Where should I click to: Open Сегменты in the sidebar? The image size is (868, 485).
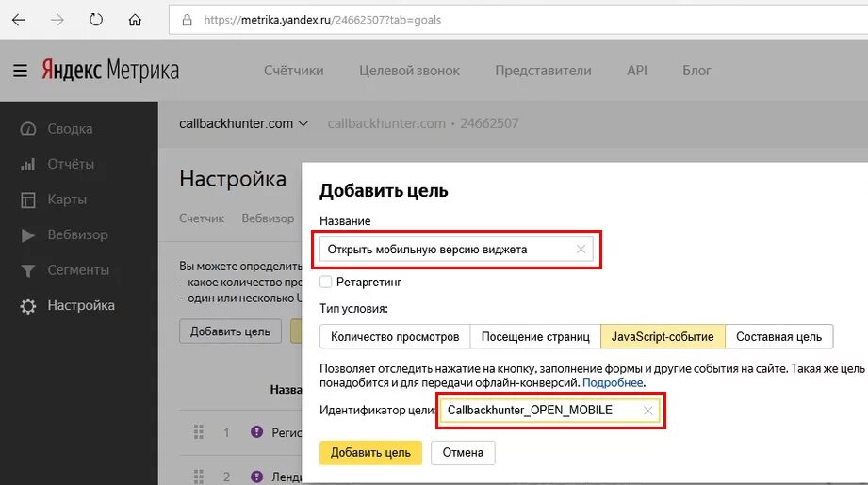[x=78, y=270]
